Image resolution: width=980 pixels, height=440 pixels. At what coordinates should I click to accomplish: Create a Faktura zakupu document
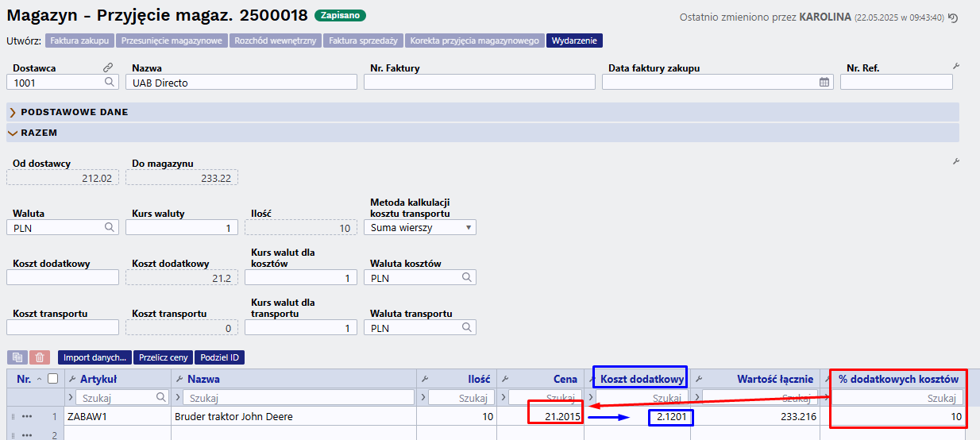(79, 41)
